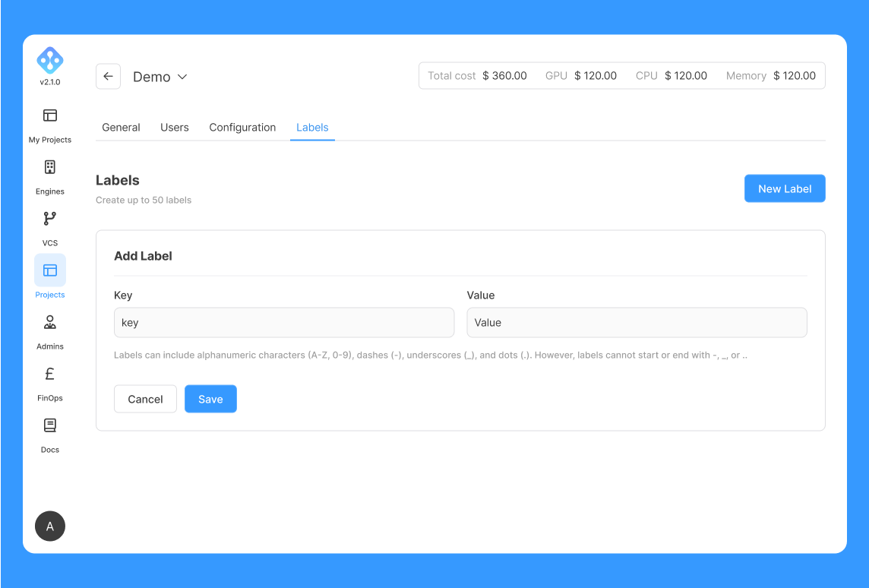Click the user avatar labeled A
The height and width of the screenshot is (588, 869).
[x=50, y=526]
